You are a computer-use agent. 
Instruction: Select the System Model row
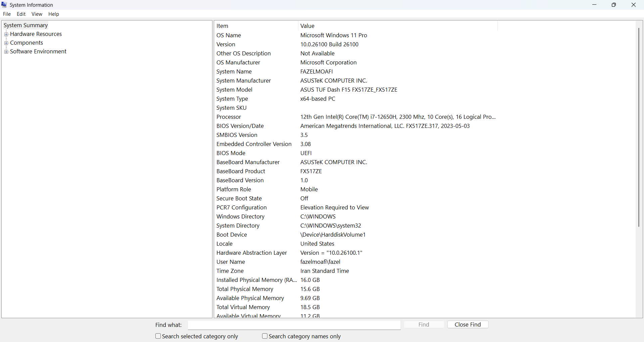pos(356,90)
